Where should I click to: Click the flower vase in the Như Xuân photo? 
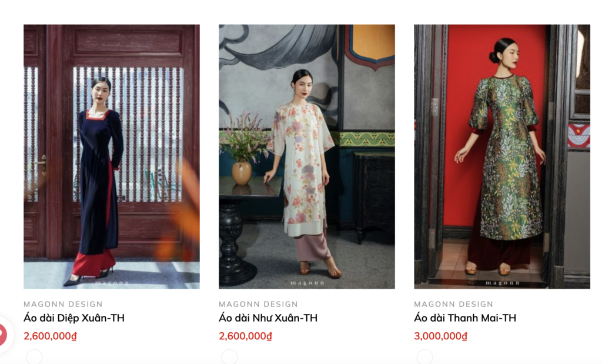[242, 173]
